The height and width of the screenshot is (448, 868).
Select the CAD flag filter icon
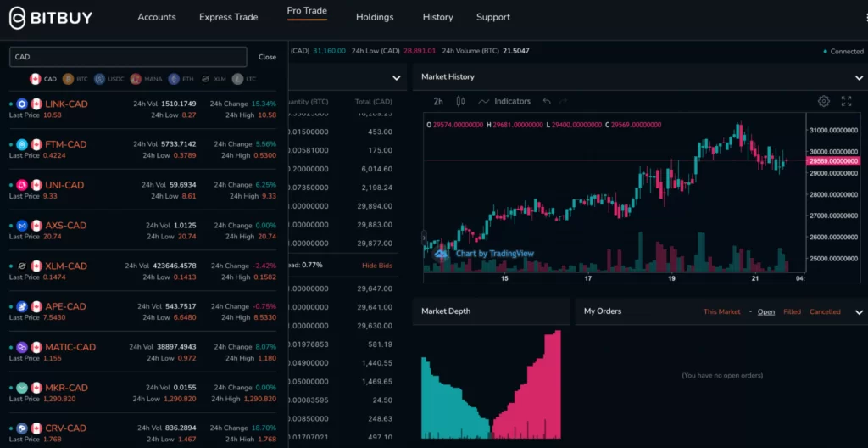[36, 79]
